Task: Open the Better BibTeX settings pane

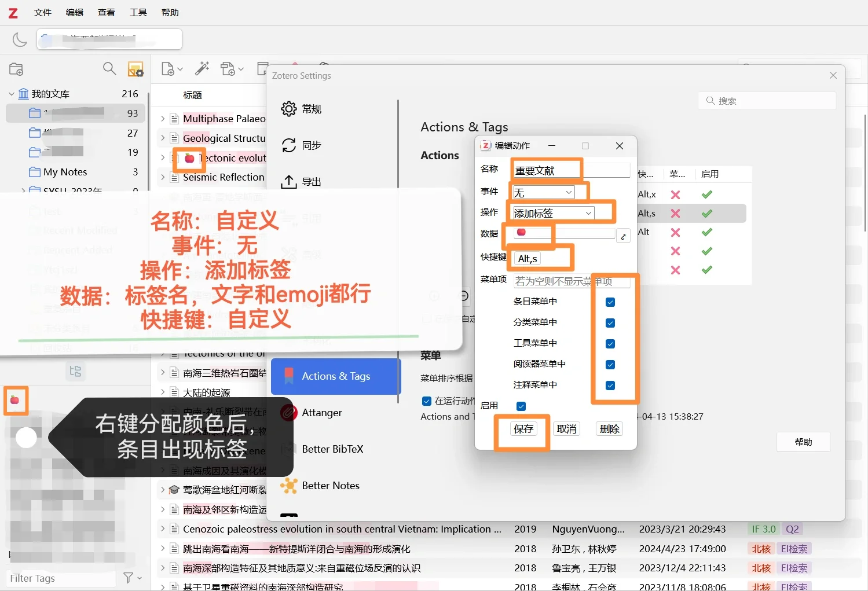Action: coord(332,449)
